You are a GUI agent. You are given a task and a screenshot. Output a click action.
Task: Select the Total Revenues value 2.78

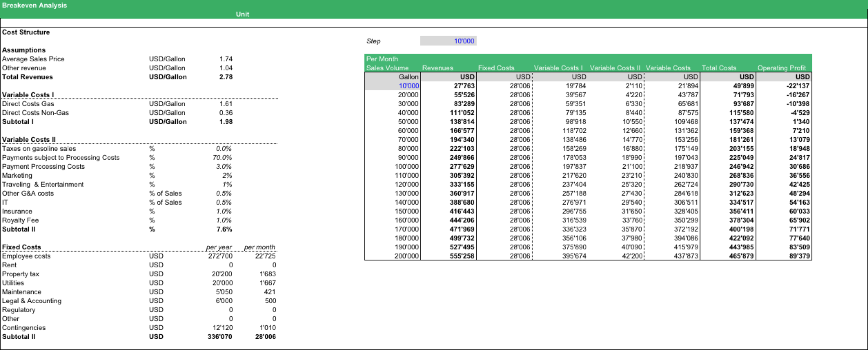226,77
